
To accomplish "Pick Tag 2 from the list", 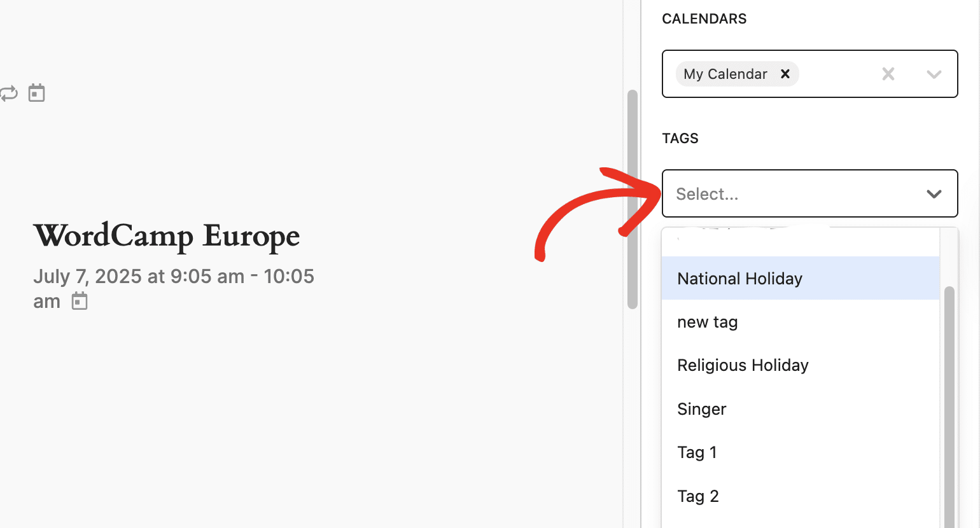I will [x=801, y=496].
